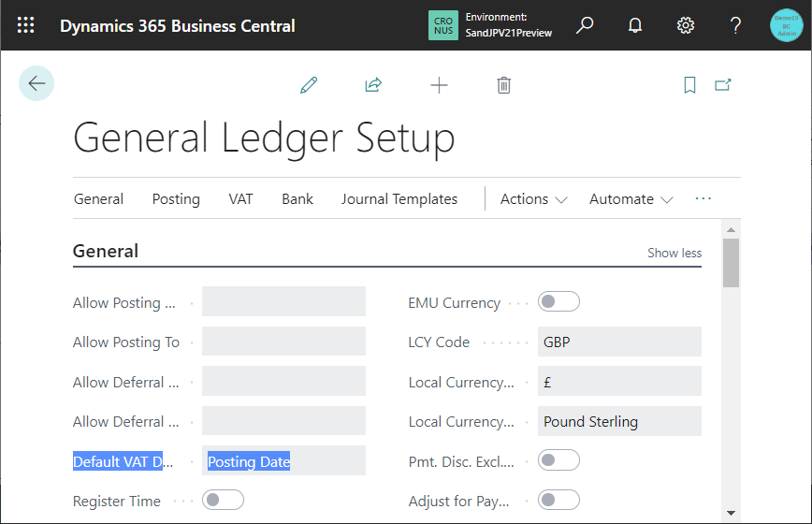The height and width of the screenshot is (524, 812).
Task: Click the Default VAT D... label
Action: pyautogui.click(x=123, y=461)
